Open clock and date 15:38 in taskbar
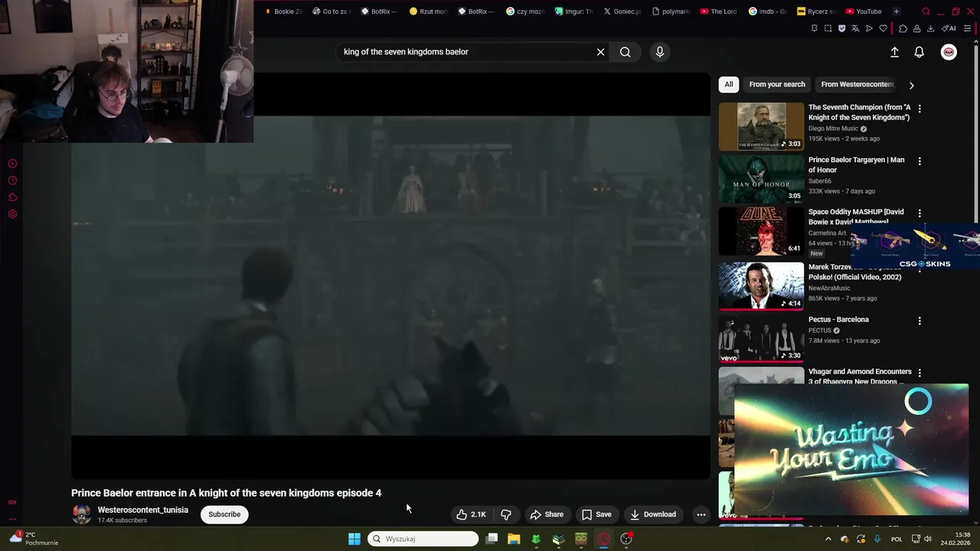980x551 pixels. pyautogui.click(x=956, y=539)
